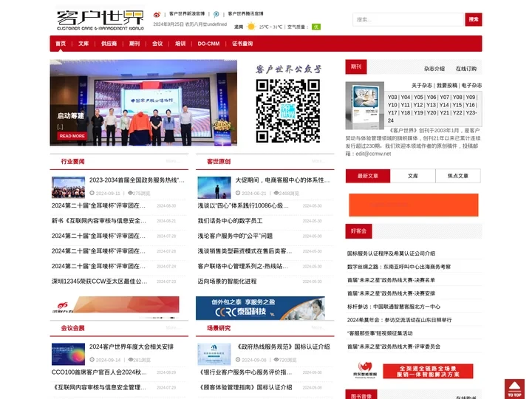Open the DO-CMM navigation item
This screenshot has height=399, width=532.
click(208, 44)
